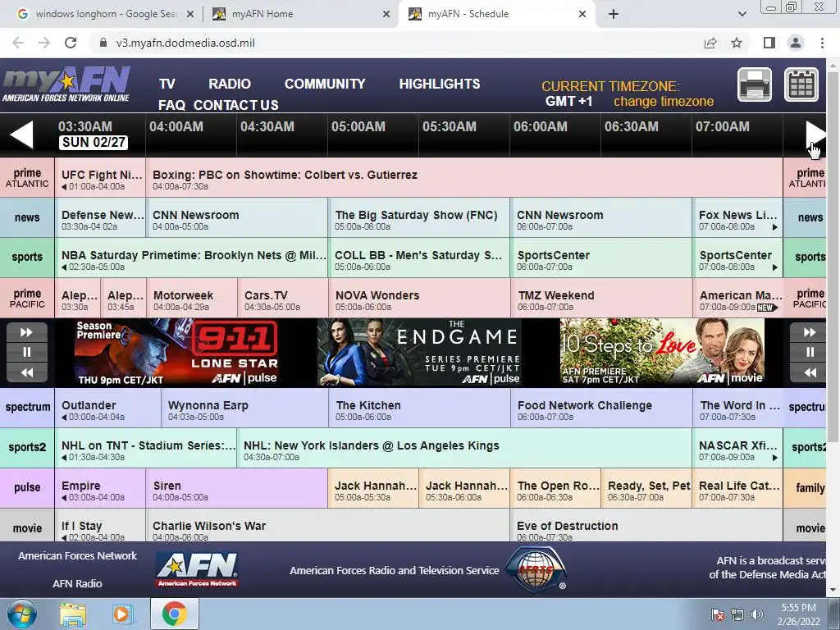Open the RADIO menu
Screen dimensions: 840x630
click(x=230, y=84)
